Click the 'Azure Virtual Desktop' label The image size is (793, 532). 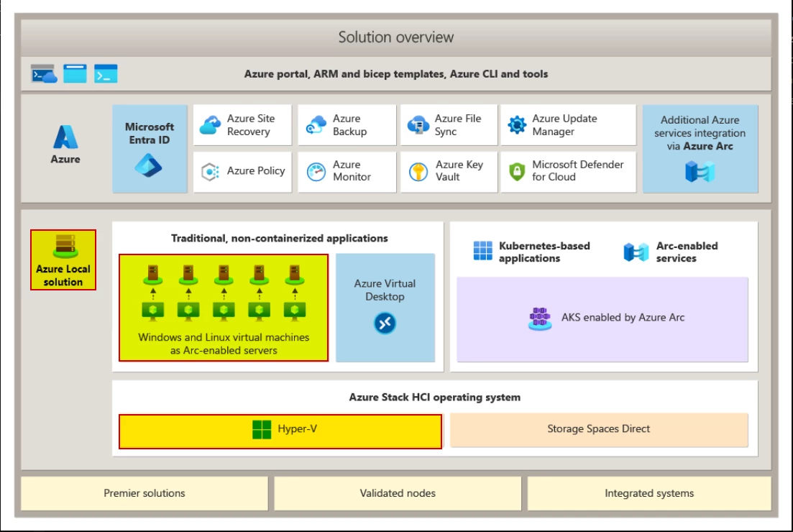pos(385,290)
